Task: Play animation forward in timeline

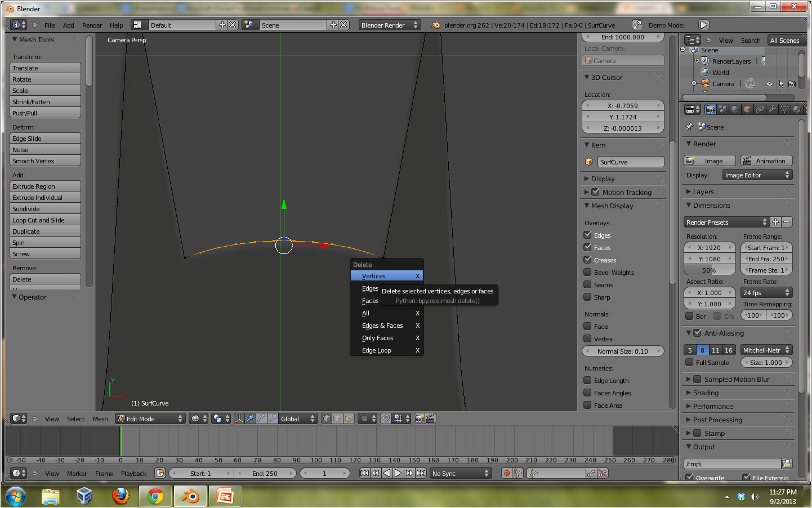Action: (398, 473)
